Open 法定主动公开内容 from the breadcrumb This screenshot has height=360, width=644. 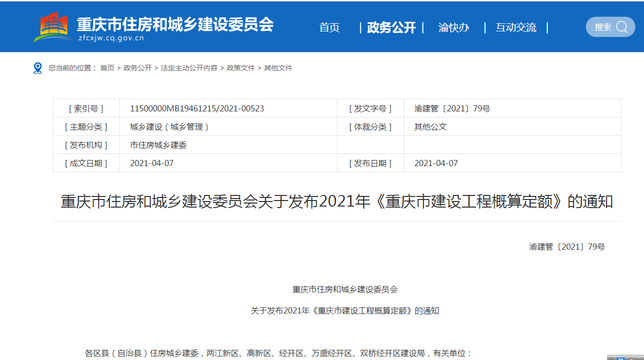tap(190, 68)
